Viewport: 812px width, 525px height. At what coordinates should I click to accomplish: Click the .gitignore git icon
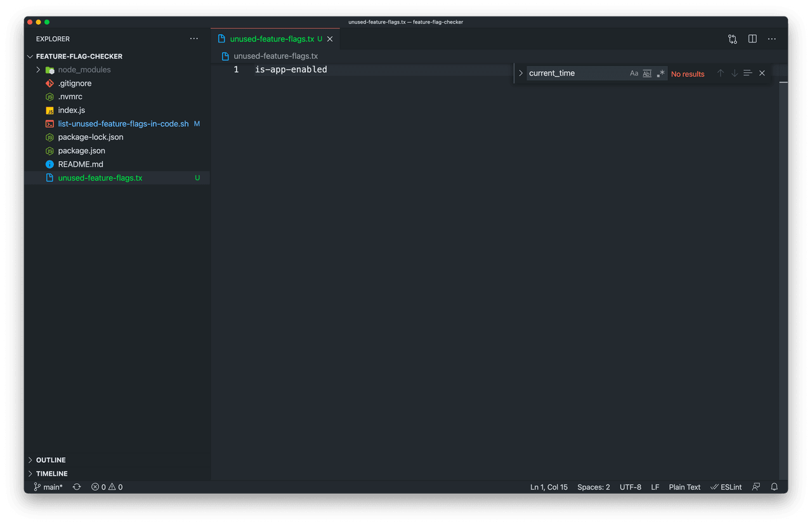(x=49, y=83)
